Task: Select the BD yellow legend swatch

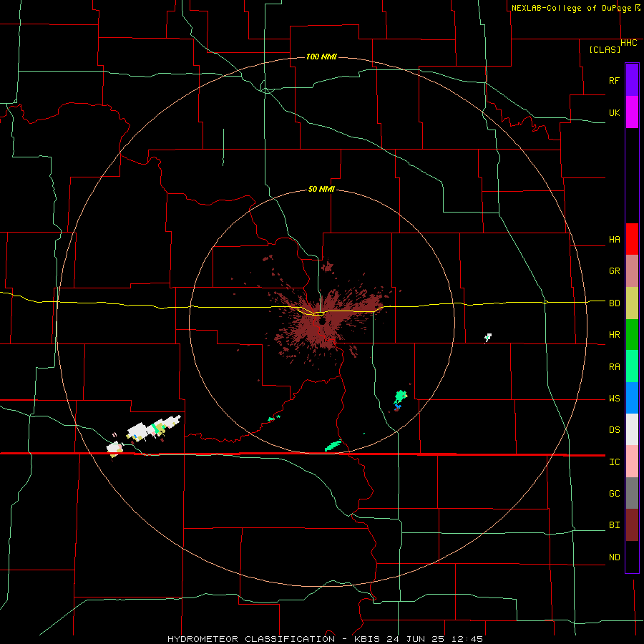Action: point(632,303)
